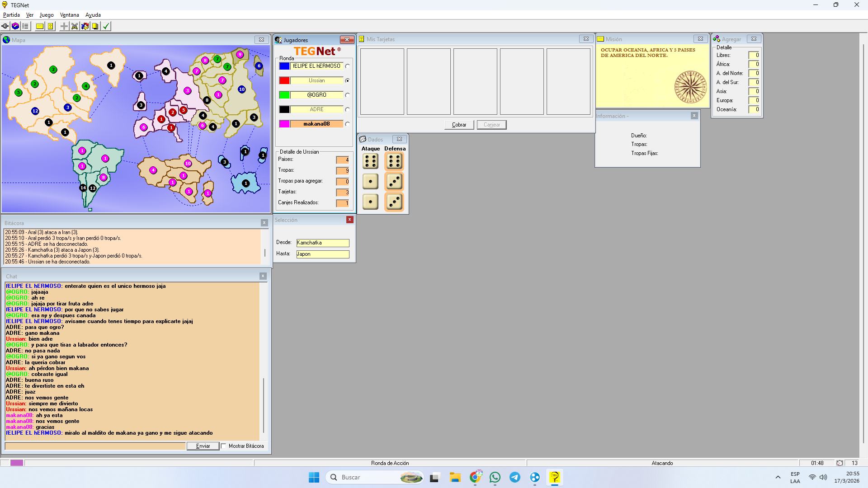Screen dimensions: 868x488
Task: Open the Ventana menu
Action: point(69,15)
